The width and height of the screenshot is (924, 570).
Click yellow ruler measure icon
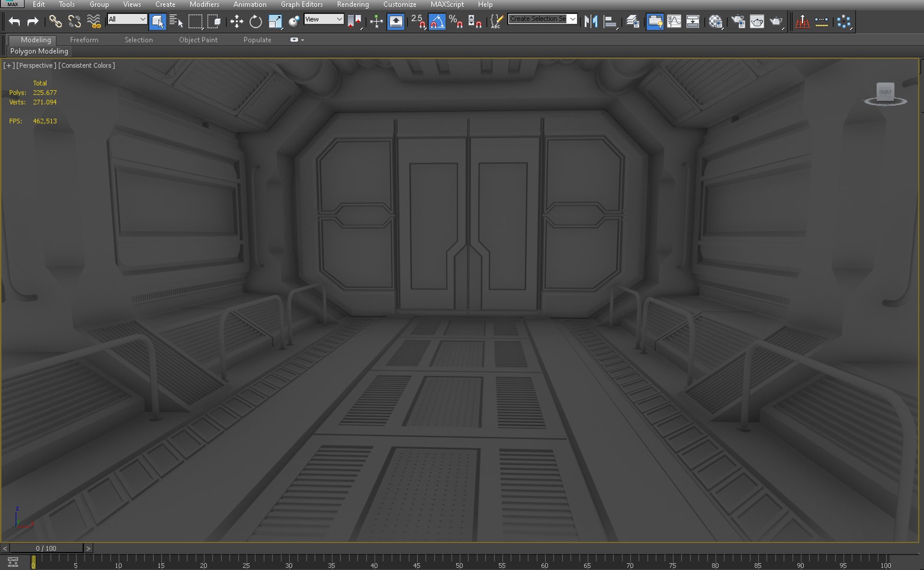822,22
